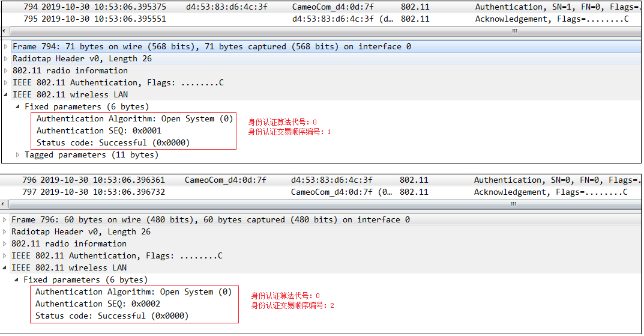The image size is (644, 336).
Task: Select 'Radiotap Header v0, Length 26' under Frame 794
Action: [x=82, y=59]
